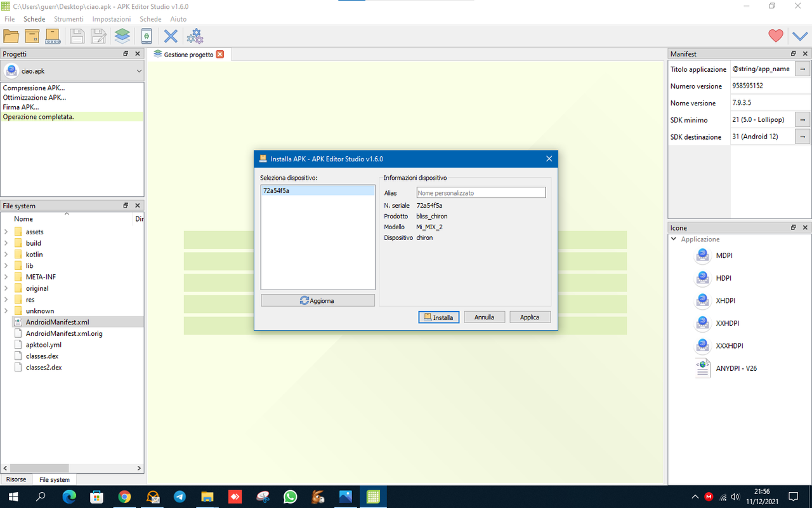Open the Aiuto menu
The height and width of the screenshot is (508, 812).
point(178,19)
